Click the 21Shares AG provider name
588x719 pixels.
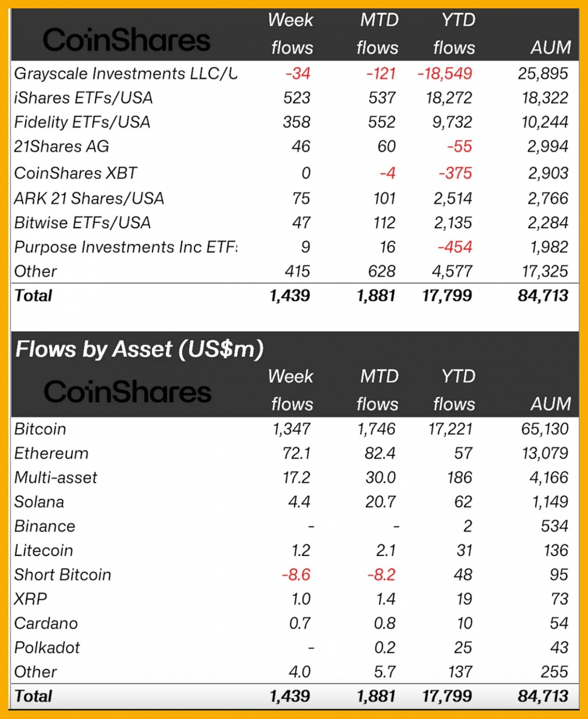click(61, 147)
